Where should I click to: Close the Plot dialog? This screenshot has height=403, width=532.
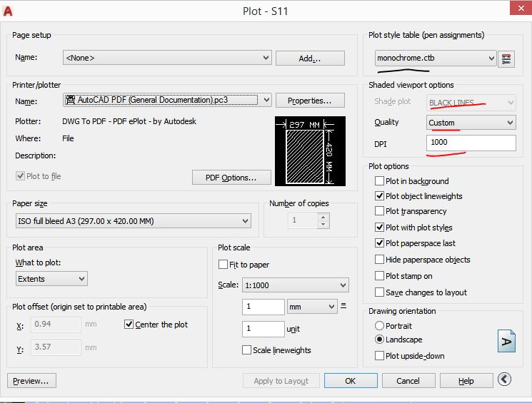pos(521,8)
